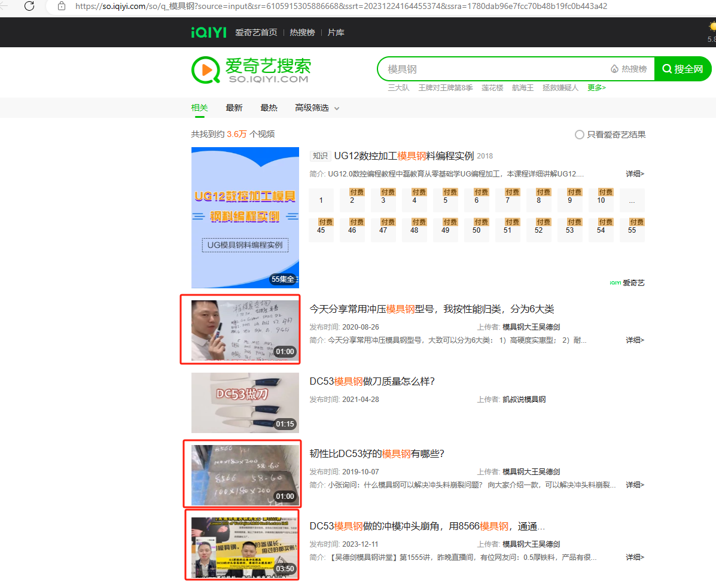Open the 今天分享常用冲压模具钢型号 video title
Viewport: 716px width, 588px height.
[x=431, y=309]
